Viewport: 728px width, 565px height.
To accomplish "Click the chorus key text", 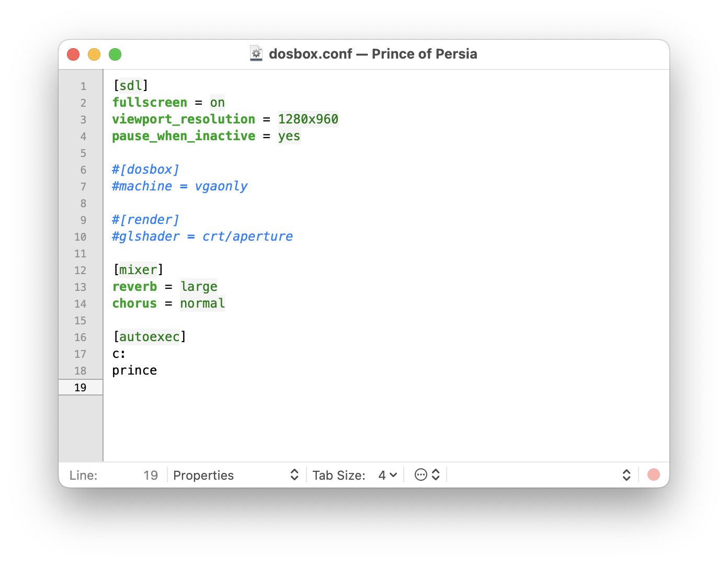I will click(134, 303).
